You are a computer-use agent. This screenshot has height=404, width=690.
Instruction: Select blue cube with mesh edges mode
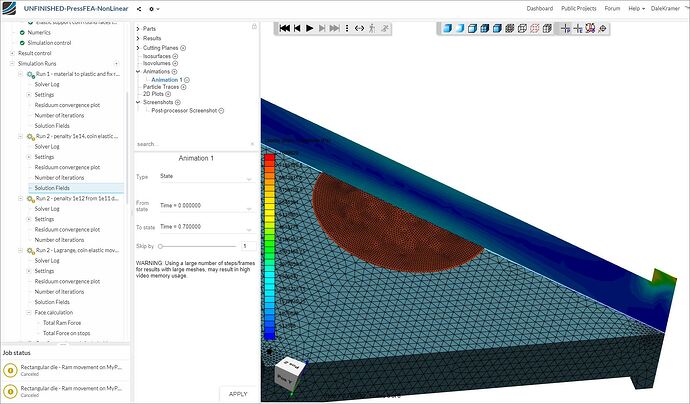click(x=484, y=28)
